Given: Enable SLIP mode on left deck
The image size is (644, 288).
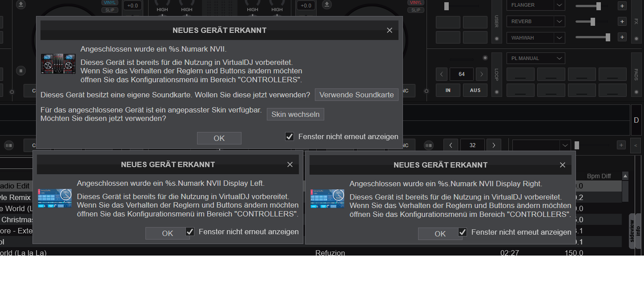Looking at the screenshot, I should [x=110, y=10].
